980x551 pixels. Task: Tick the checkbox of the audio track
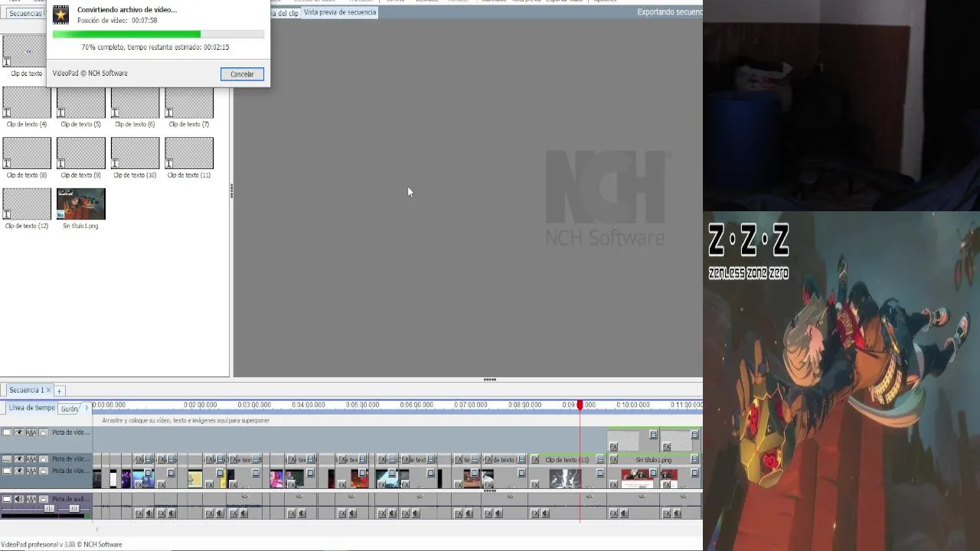point(7,499)
